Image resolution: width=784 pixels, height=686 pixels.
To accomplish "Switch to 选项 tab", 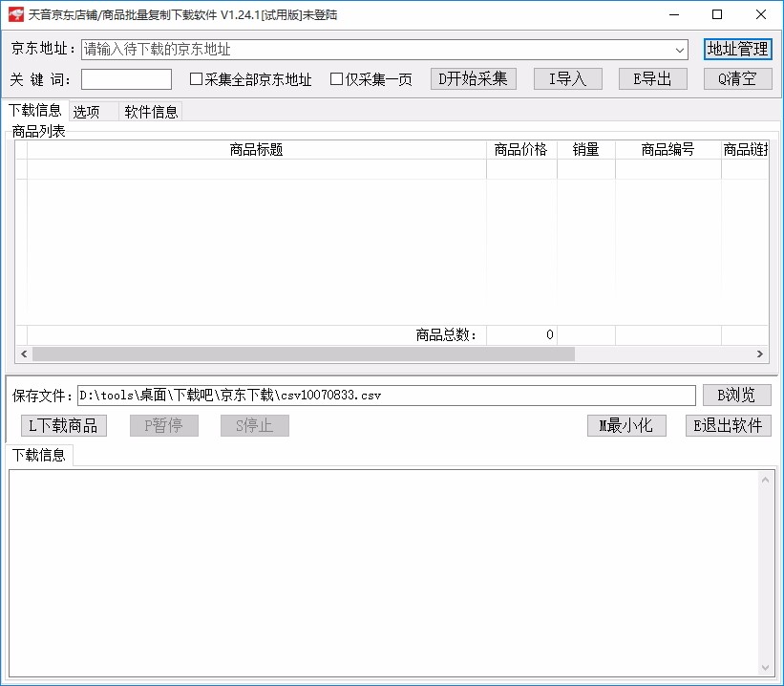I will (x=93, y=112).
